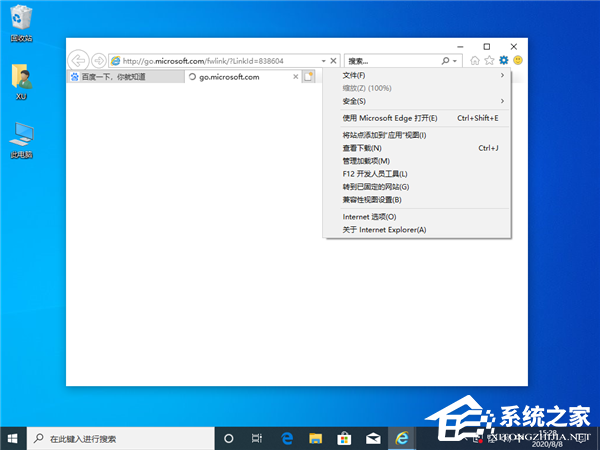This screenshot has height=450, width=600.
Task: Click the address bar URL field
Action: [220, 60]
